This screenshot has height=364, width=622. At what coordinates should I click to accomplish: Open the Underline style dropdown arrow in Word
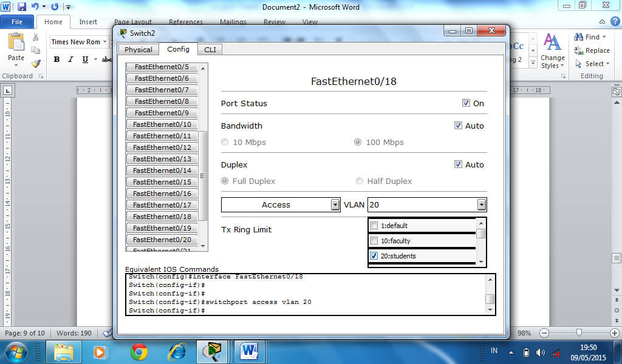click(95, 59)
